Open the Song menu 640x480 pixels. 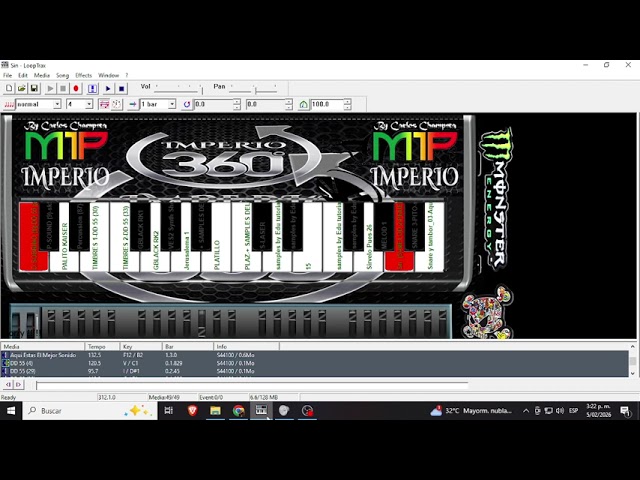tap(62, 76)
